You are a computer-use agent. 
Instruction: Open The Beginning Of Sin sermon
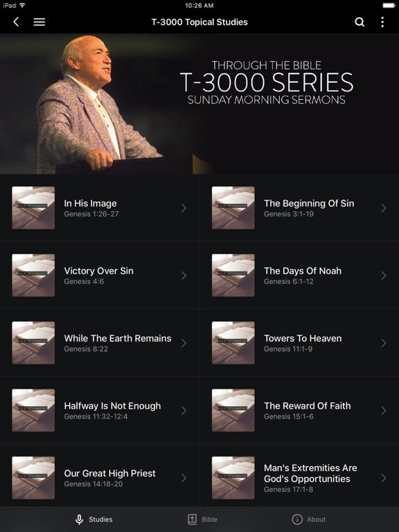[299, 208]
